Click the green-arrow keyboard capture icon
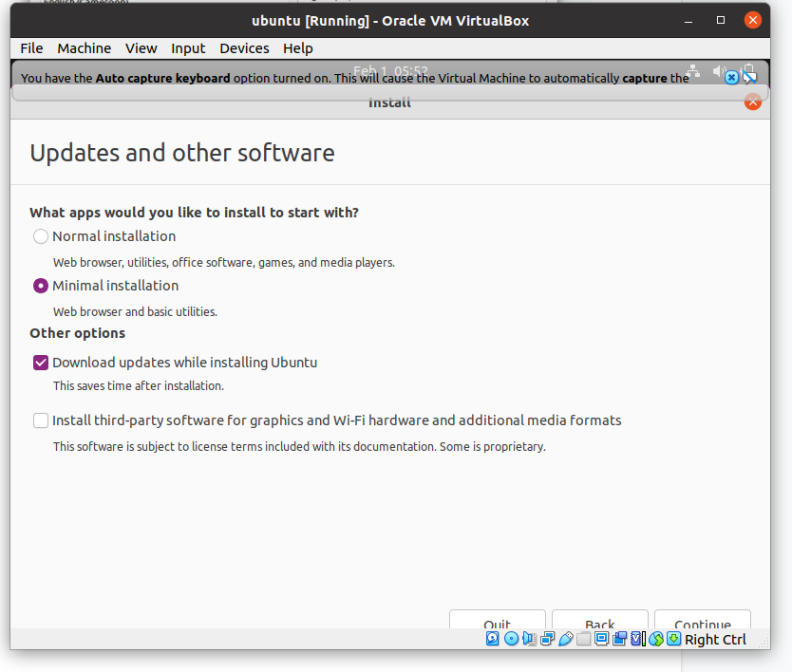792x672 pixels. click(674, 639)
